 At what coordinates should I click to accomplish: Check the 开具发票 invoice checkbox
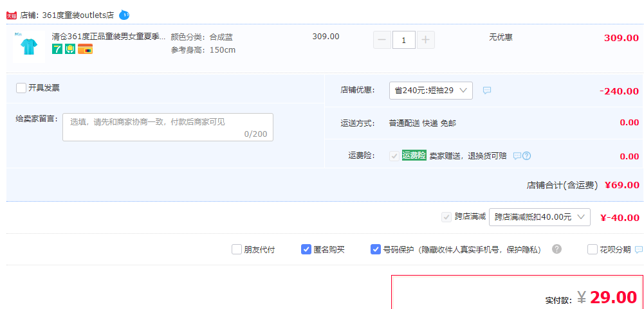click(21, 88)
